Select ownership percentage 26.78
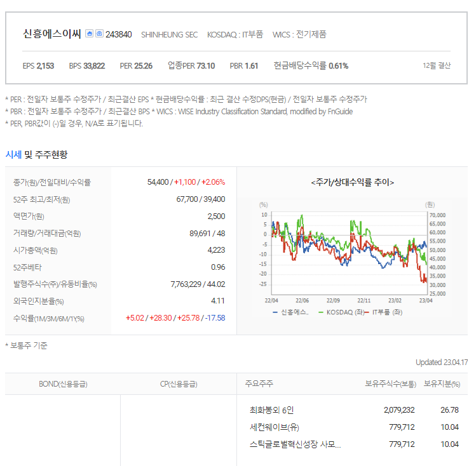 coord(449,410)
